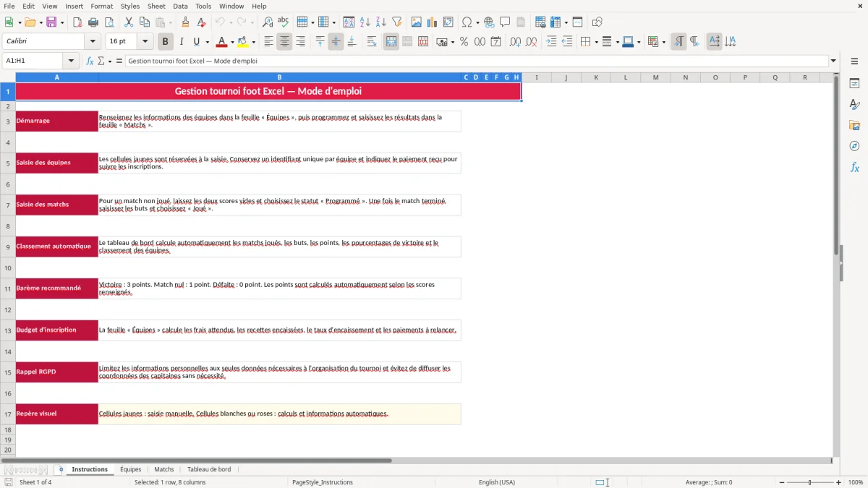The height and width of the screenshot is (488, 868).
Task: Open the Styles menu
Action: pyautogui.click(x=130, y=6)
